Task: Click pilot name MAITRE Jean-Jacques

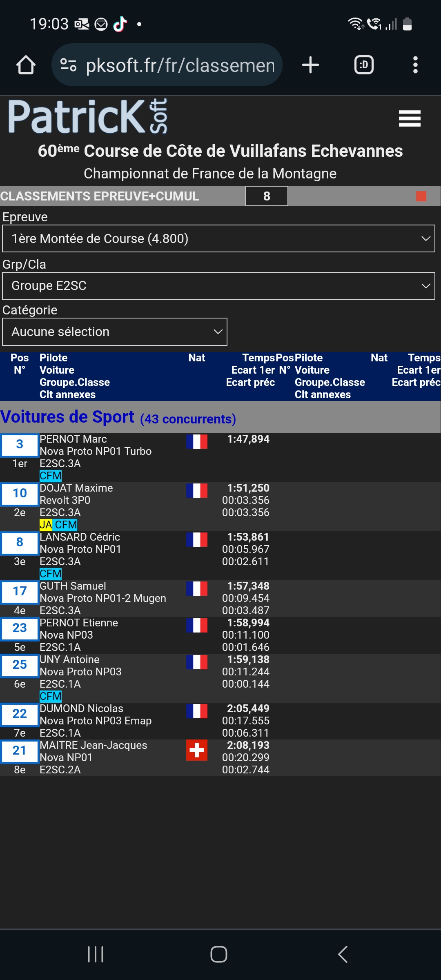Action: (93, 745)
